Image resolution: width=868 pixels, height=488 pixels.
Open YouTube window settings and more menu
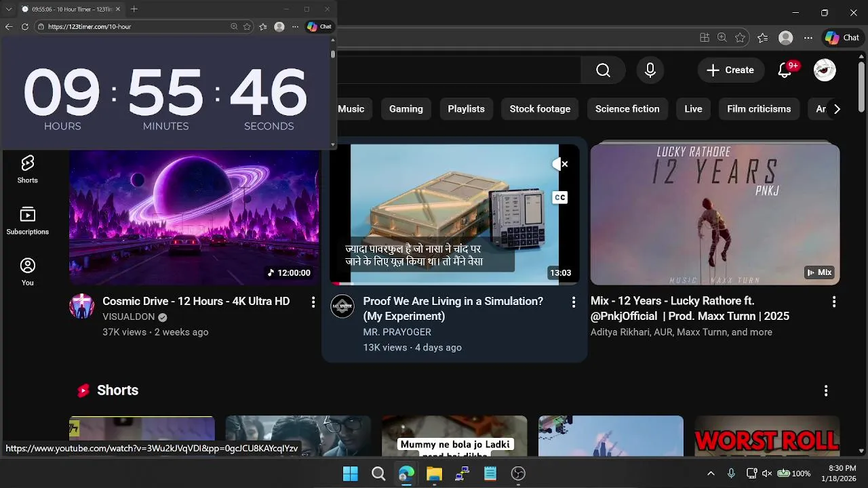[x=808, y=38]
